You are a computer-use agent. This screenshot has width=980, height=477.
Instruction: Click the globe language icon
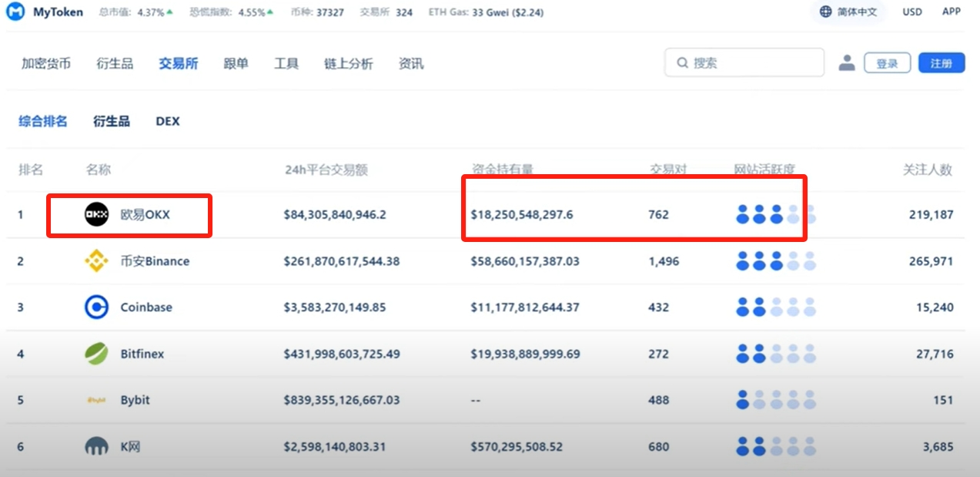826,12
